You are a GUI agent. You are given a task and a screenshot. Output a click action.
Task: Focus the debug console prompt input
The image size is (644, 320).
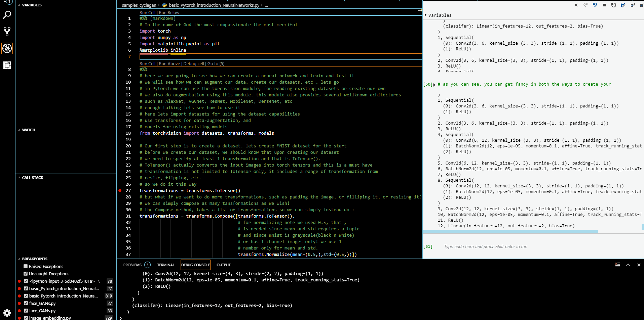[382, 318]
